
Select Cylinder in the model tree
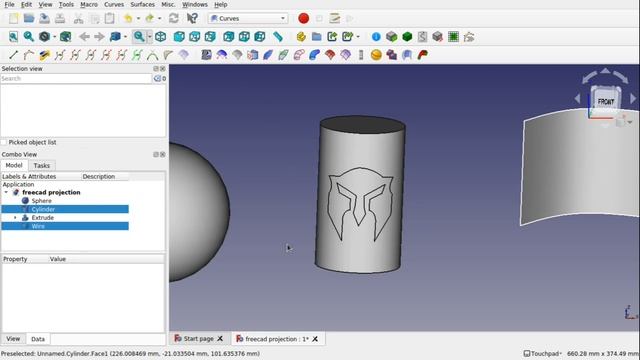[x=43, y=209]
